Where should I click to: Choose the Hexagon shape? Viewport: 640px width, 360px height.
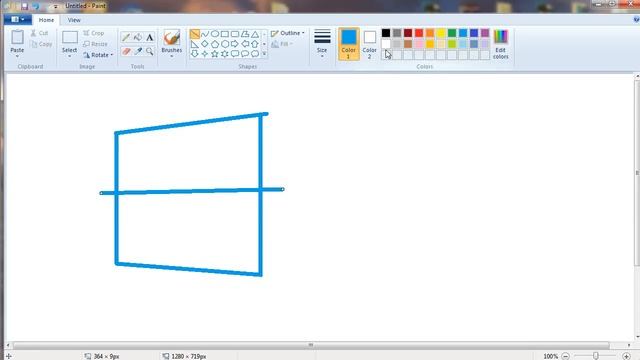(x=224, y=44)
